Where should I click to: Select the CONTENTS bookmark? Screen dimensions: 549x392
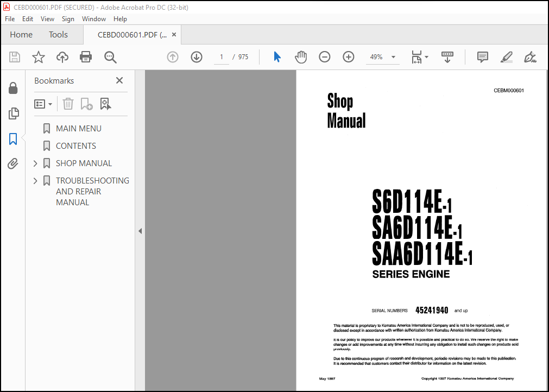(x=75, y=146)
